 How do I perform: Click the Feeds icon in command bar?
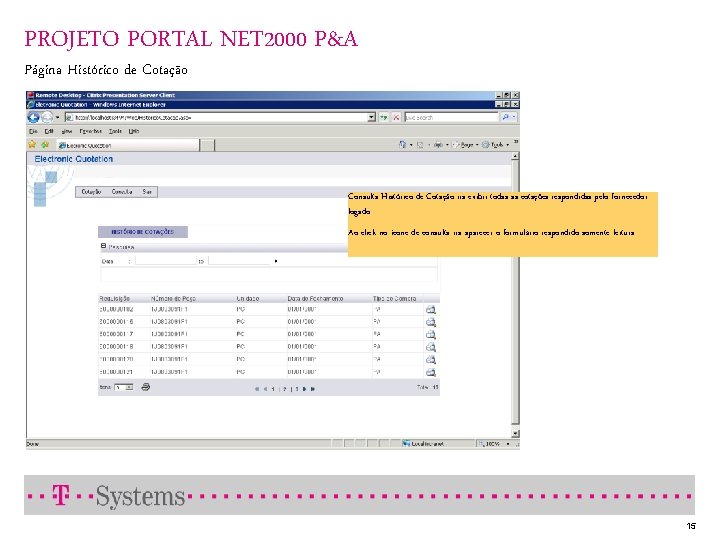point(420,145)
